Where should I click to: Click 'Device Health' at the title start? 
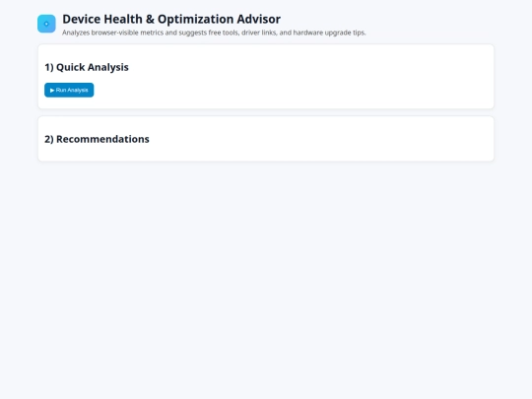(x=102, y=19)
